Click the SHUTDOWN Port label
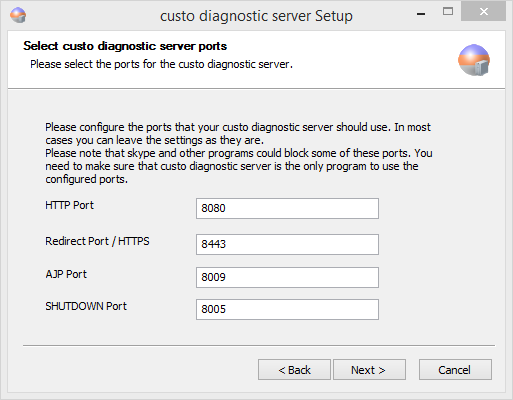Screen dimensions: 513x400 point(86,306)
